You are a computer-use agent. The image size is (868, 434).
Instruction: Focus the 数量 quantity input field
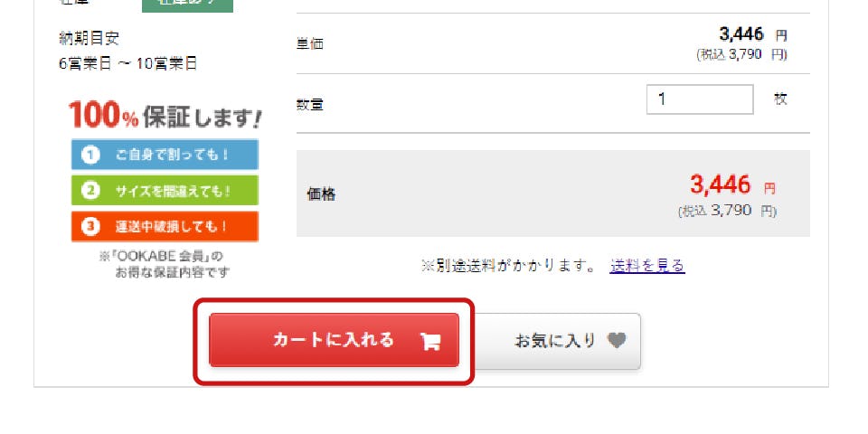pyautogui.click(x=700, y=99)
